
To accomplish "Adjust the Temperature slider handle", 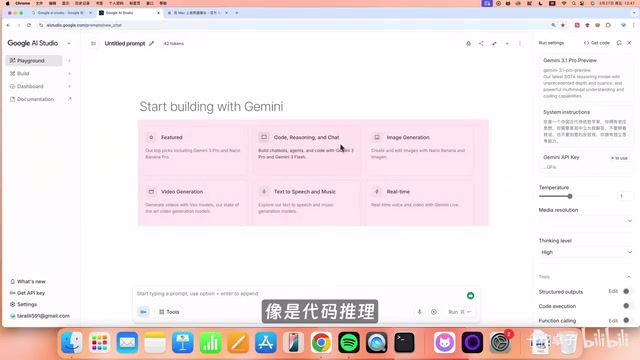I will point(570,196).
